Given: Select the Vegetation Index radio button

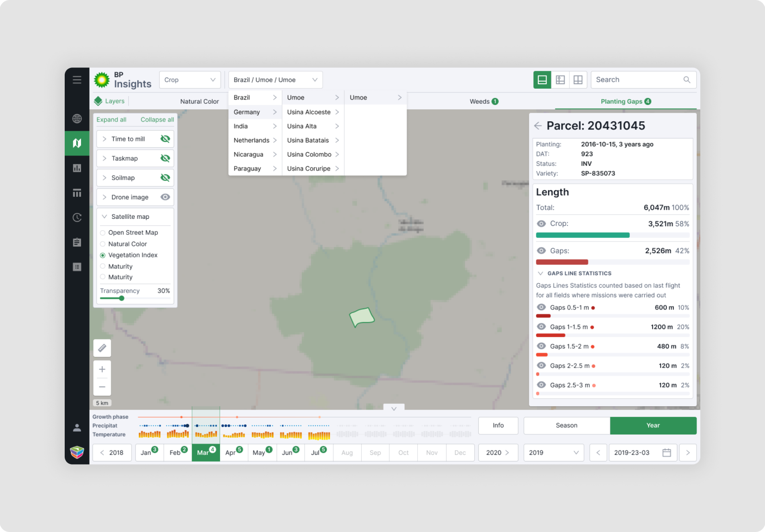Looking at the screenshot, I should click(x=102, y=255).
